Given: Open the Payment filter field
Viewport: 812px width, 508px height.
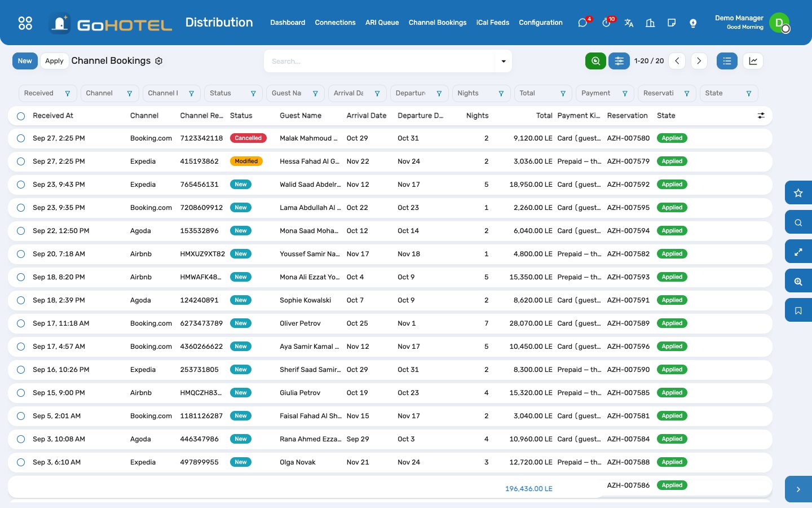Looking at the screenshot, I should click(605, 93).
